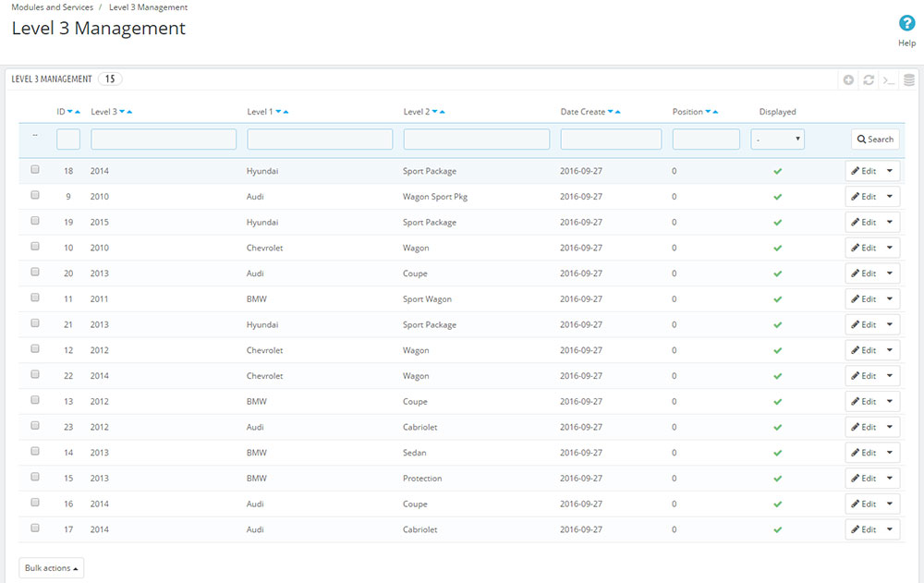Export to SQL Manager database icon
Screen dimensions: 924x583
(x=909, y=79)
